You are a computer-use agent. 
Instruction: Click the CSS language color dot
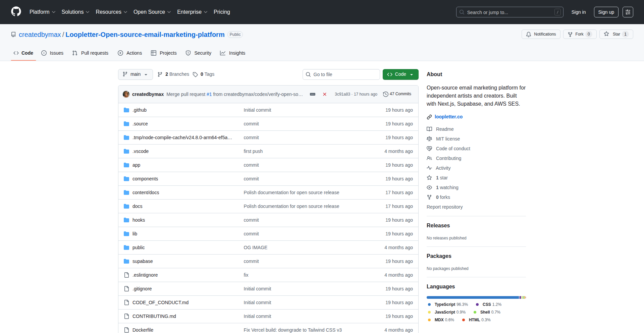click(477, 304)
